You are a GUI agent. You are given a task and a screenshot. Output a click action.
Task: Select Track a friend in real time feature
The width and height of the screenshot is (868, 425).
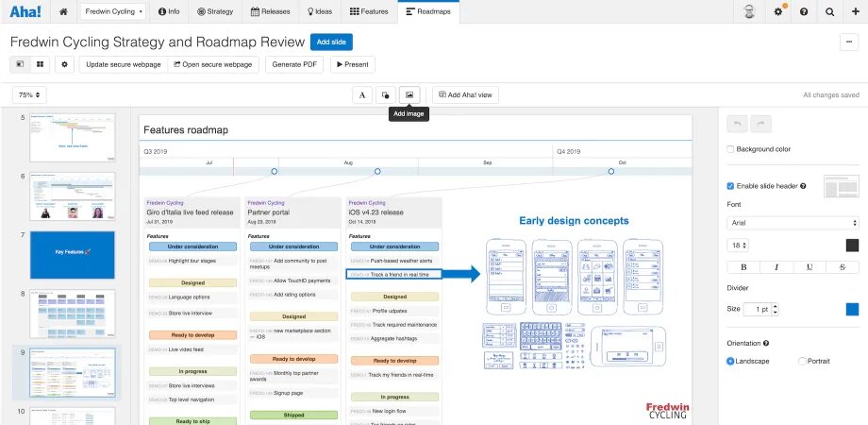click(x=394, y=274)
